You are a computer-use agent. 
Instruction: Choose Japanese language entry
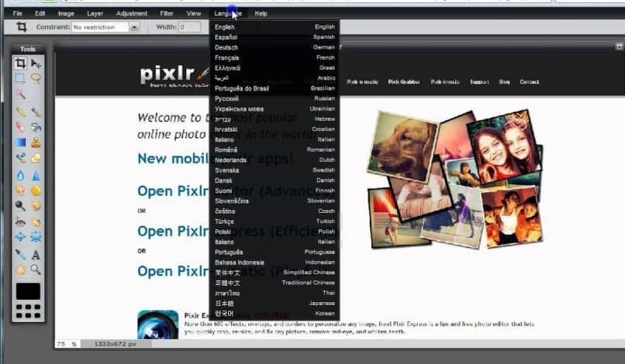(275, 304)
